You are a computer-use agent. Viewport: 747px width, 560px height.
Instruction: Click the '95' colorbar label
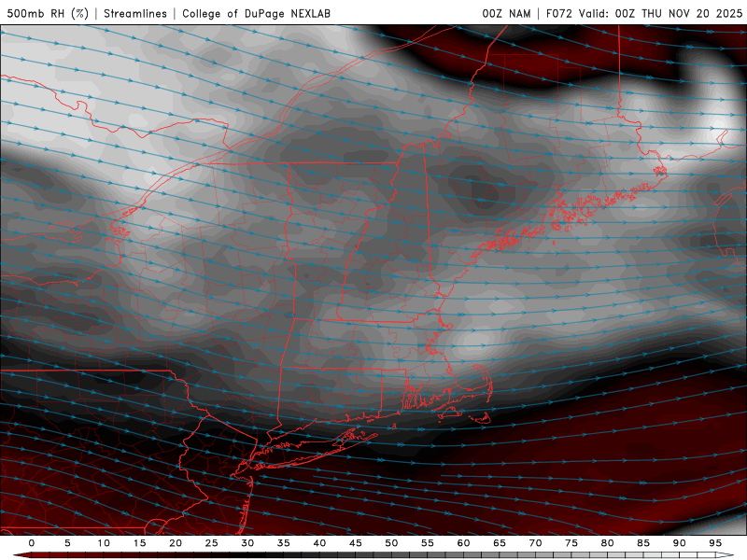tap(715, 543)
